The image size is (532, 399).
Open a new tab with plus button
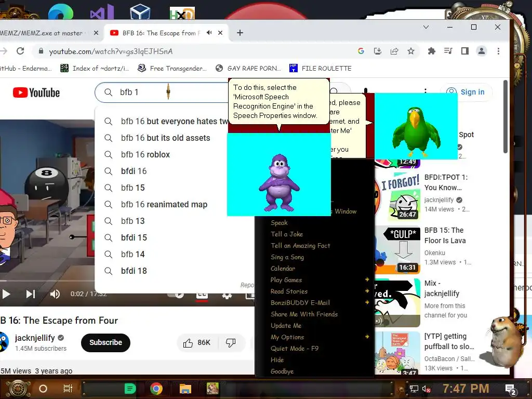click(240, 33)
